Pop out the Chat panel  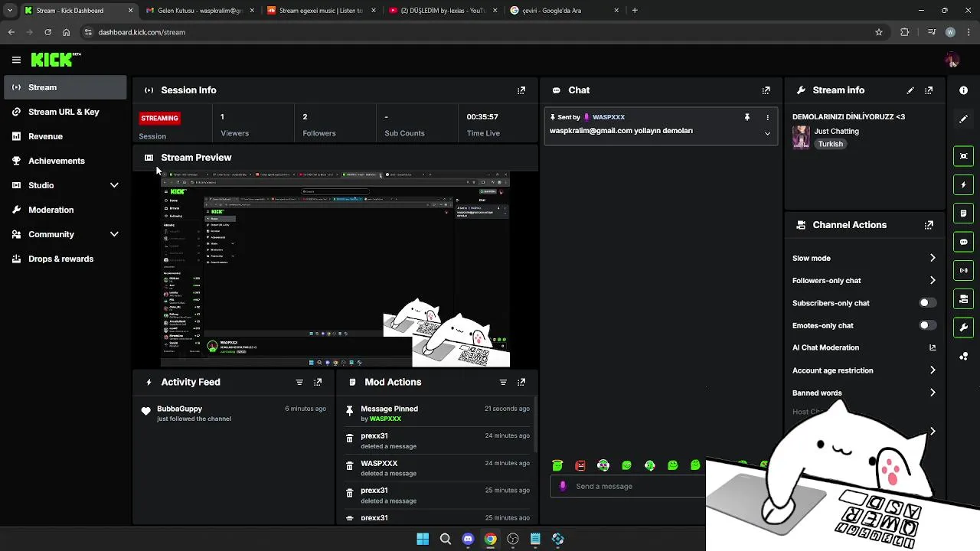(x=766, y=90)
